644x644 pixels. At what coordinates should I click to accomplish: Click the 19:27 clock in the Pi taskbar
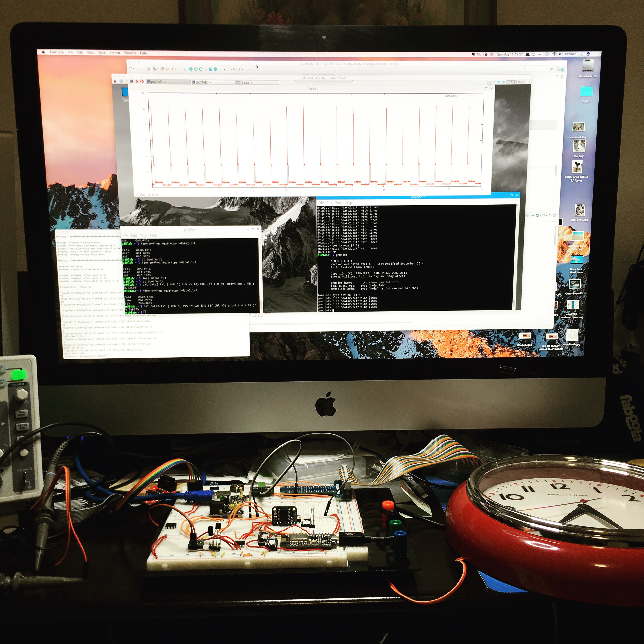click(x=522, y=82)
